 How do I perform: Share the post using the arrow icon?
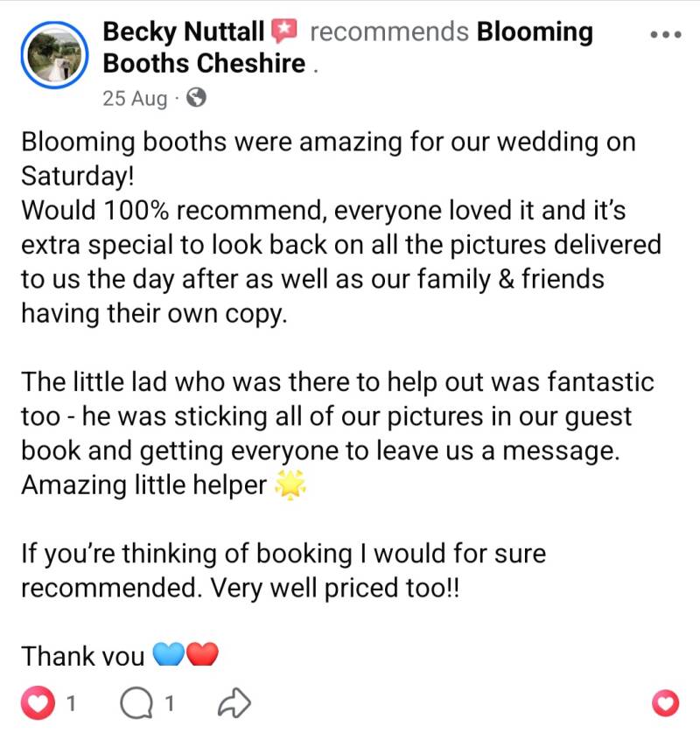(234, 702)
